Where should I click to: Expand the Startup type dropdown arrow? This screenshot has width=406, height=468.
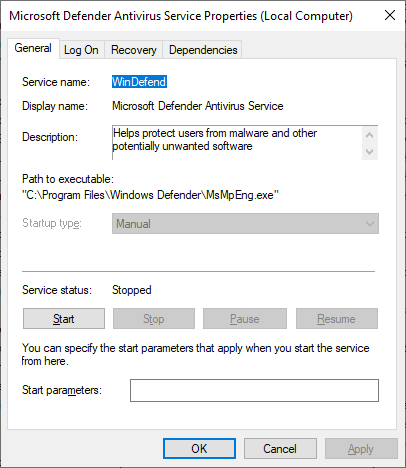(369, 224)
